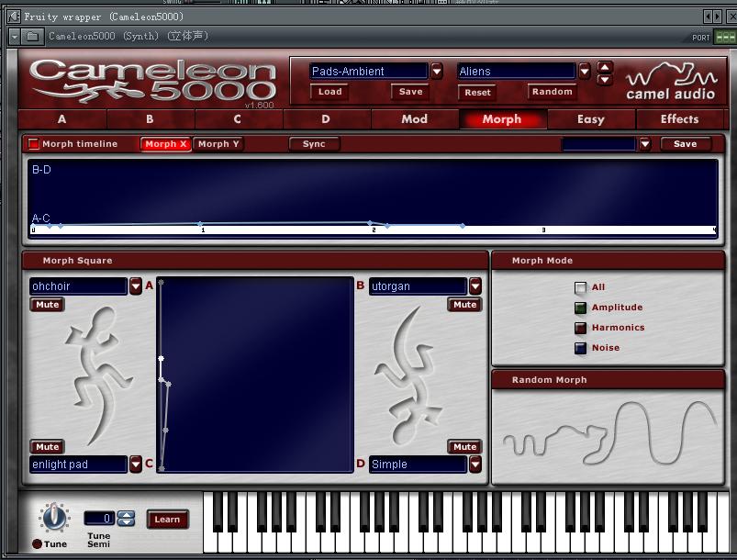Decrease Tune Semi with the down arrow
The height and width of the screenshot is (560, 737).
tap(126, 522)
